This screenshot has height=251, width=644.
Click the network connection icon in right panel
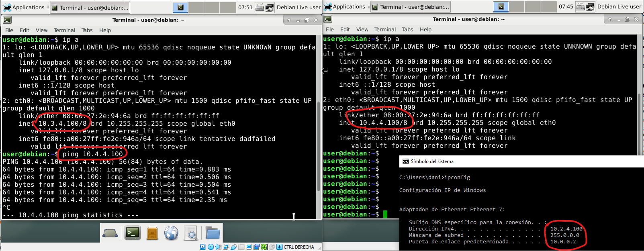click(590, 6)
